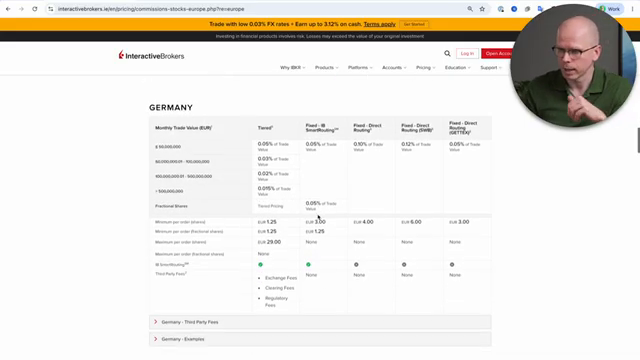This screenshot has height=360, width=640.
Task: Click the Fixed - Direct Routing (GETTEX) header
Action: 463,128
